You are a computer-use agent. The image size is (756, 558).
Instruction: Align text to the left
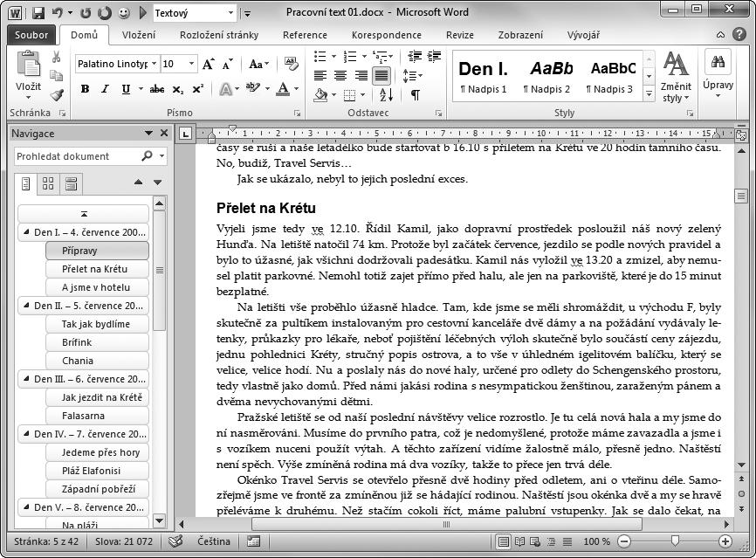(x=320, y=75)
